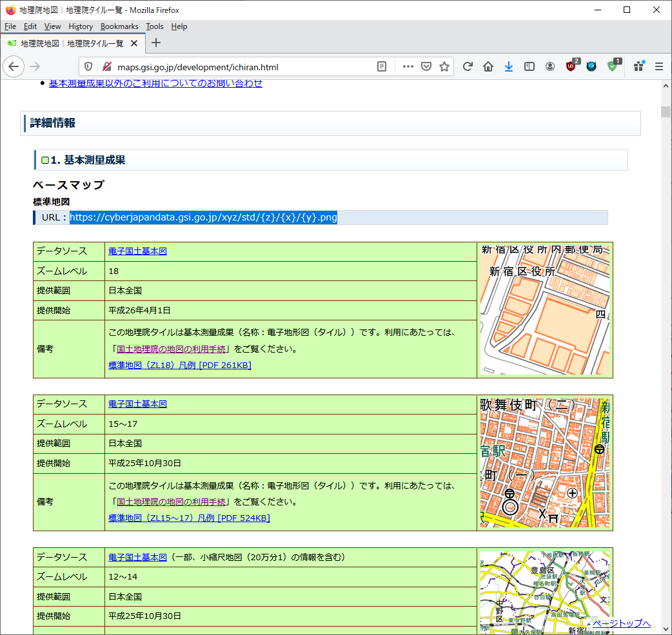
Task: Click the Back navigation arrow
Action: point(14,66)
